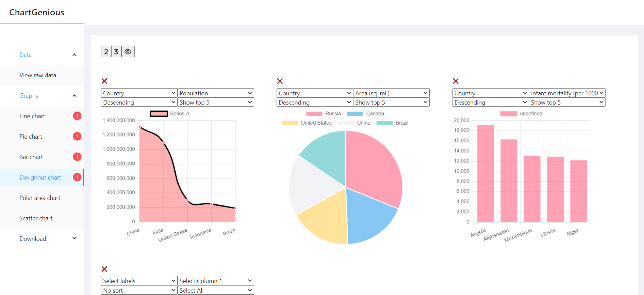The height and width of the screenshot is (295, 644).
Task: Collapse the Graphs section chevron
Action: click(75, 96)
